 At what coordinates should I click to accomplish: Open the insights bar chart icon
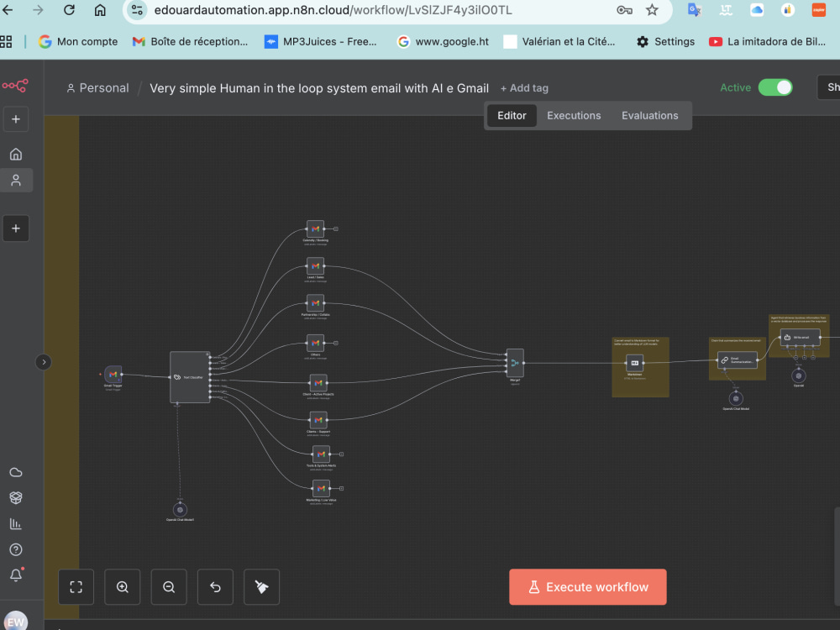[x=15, y=524]
